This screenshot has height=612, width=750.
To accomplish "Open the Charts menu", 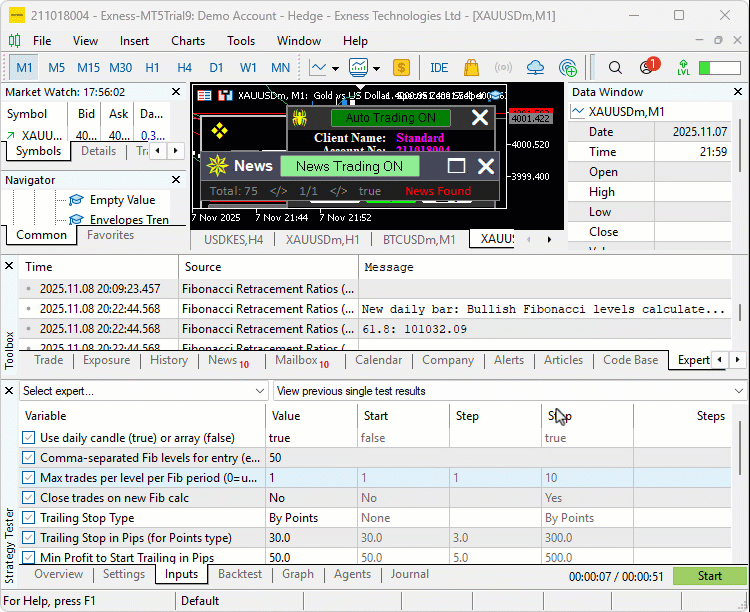I will coord(188,41).
